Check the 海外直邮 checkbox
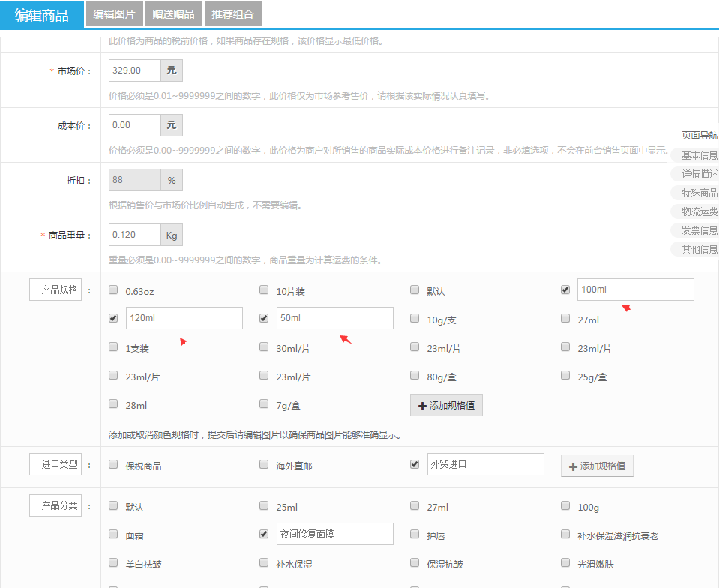 264,464
